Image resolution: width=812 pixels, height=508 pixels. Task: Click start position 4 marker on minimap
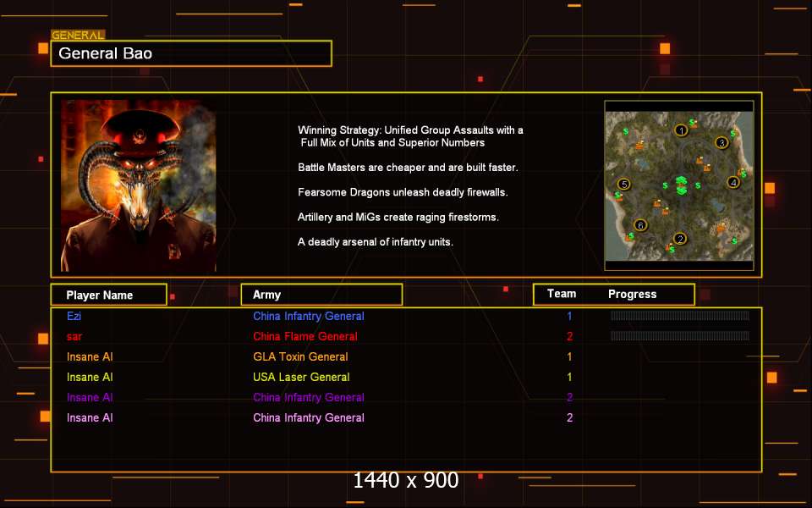(x=732, y=183)
